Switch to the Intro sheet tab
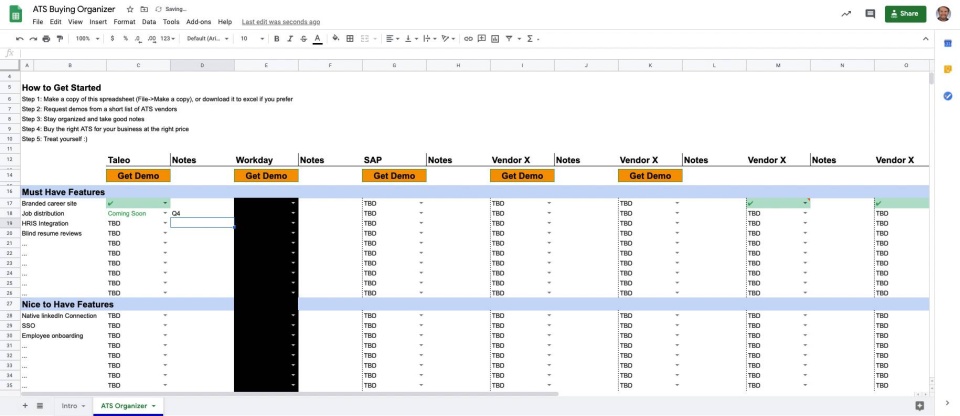This screenshot has height=416, width=960. (x=69, y=406)
